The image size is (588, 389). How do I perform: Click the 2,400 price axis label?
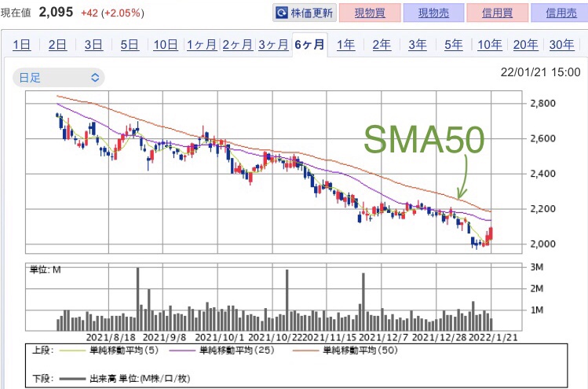[542, 174]
